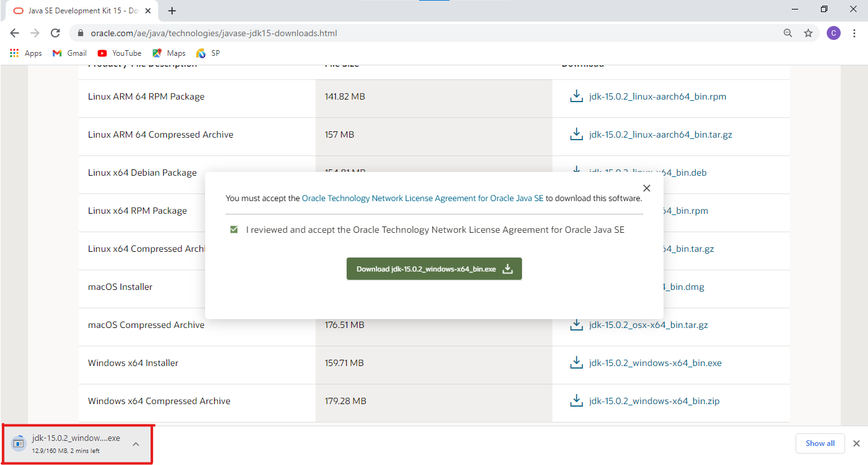Click the browser back arrow

(x=15, y=33)
